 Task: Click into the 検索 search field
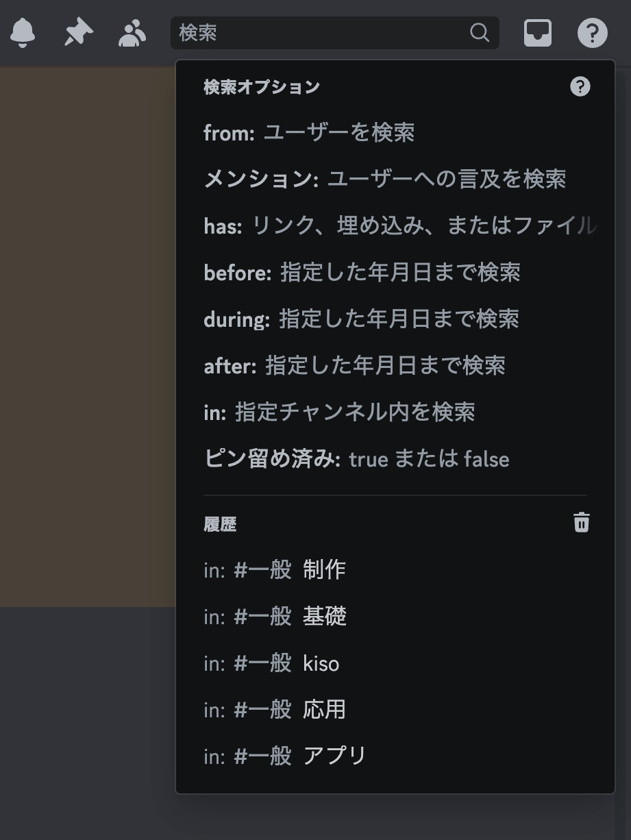click(x=334, y=32)
